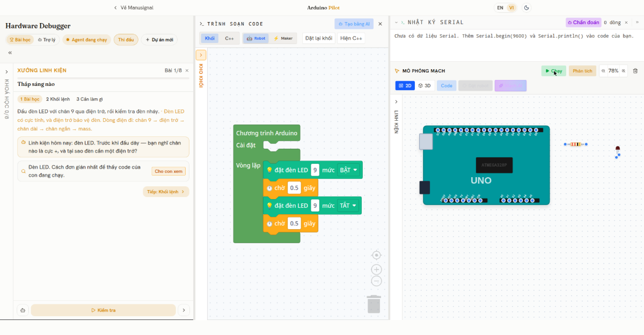The height and width of the screenshot is (335, 644).
Task: Open first LED BẬT level dropdown
Action: coord(348,170)
